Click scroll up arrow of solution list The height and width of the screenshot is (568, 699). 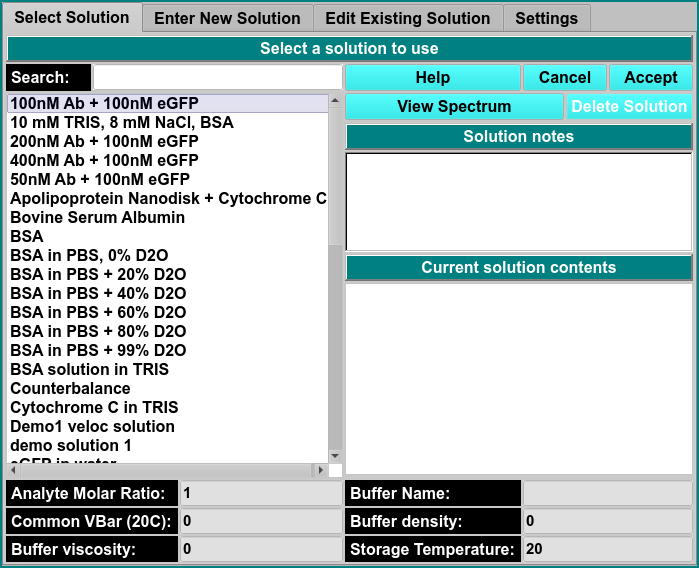point(335,101)
